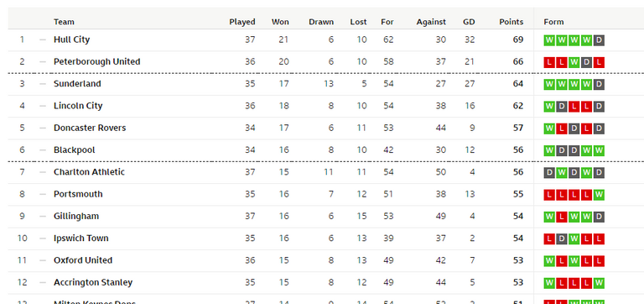Click Peterborough United's green W form badge
The image size is (644, 304).
574,62
